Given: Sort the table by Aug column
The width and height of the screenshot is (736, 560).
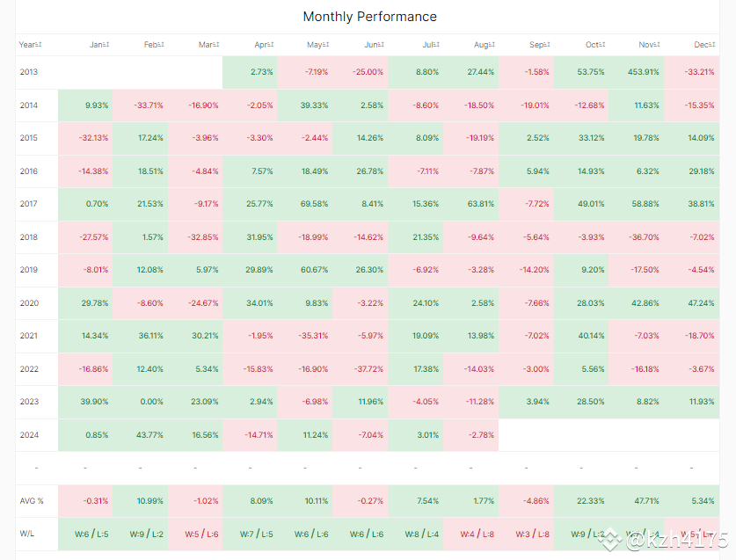Looking at the screenshot, I should [x=483, y=44].
